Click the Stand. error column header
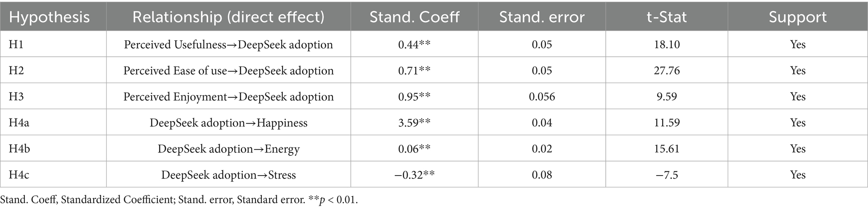 (542, 17)
